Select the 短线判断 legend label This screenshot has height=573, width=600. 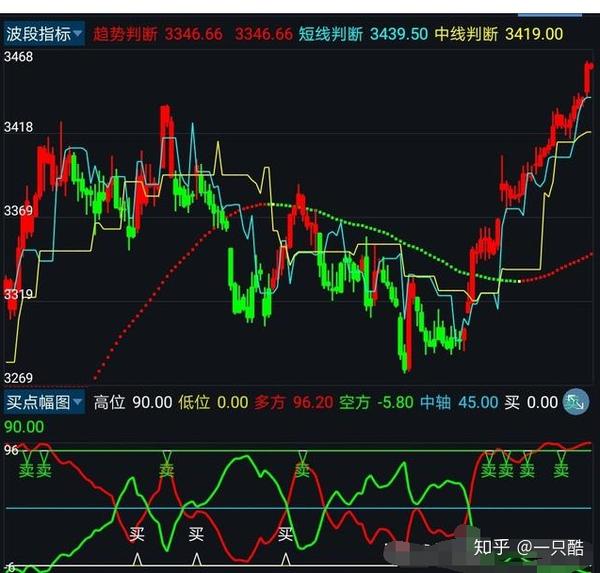[x=331, y=34]
